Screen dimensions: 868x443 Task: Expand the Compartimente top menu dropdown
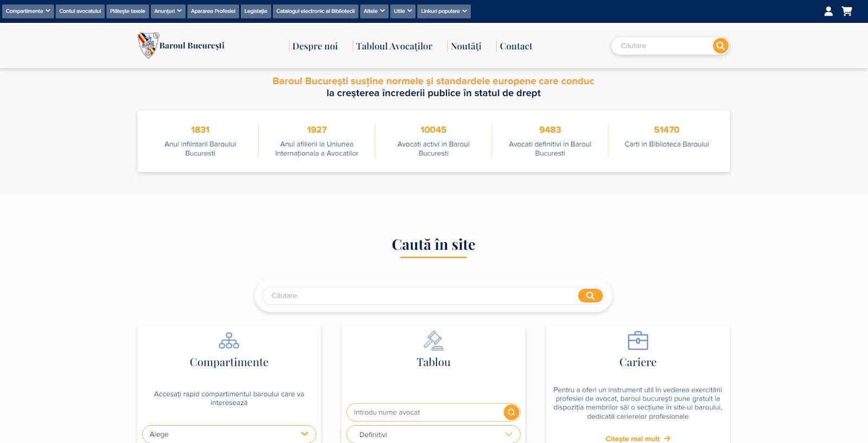tap(28, 11)
